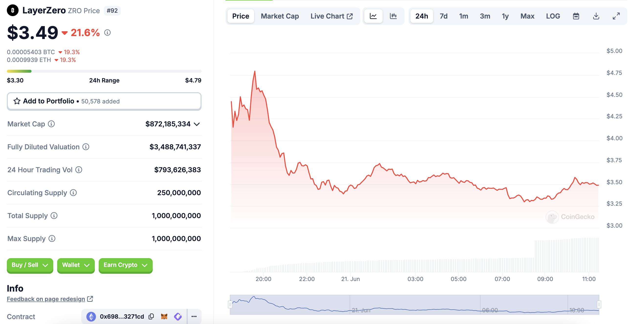
Task: Open the Buy / Sell dropdown
Action: point(30,265)
